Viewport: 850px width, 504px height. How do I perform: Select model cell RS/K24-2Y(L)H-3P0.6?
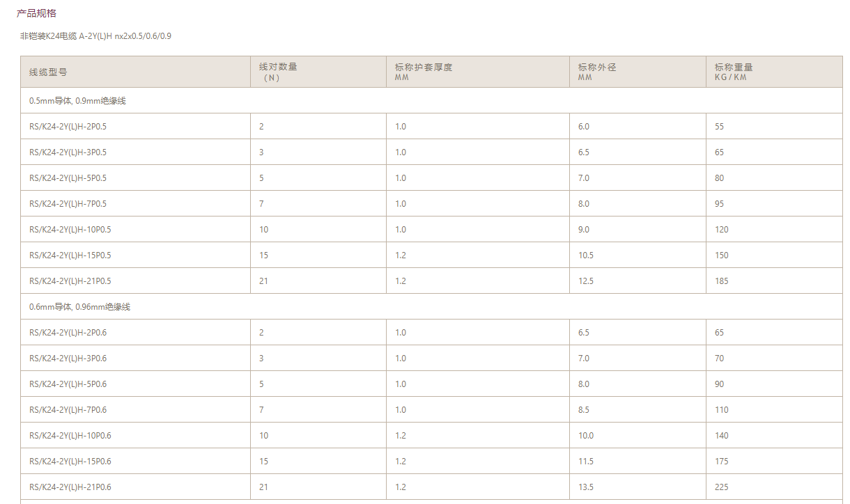pos(68,359)
